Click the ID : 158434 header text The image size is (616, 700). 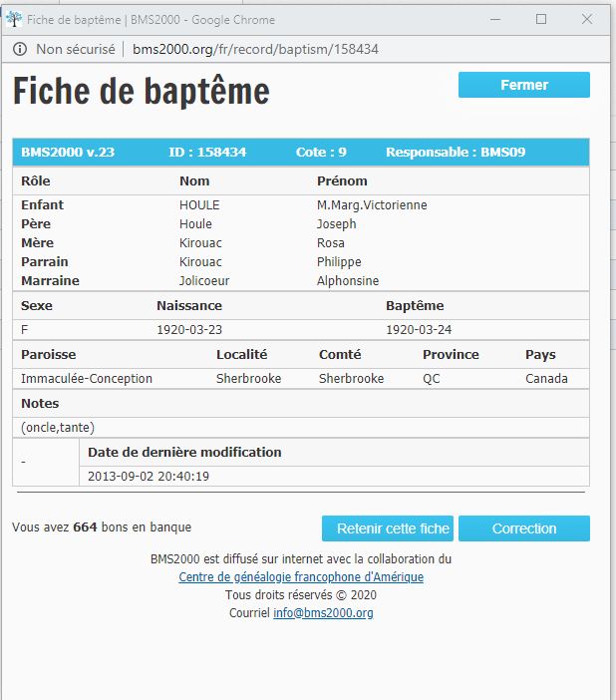click(x=207, y=153)
